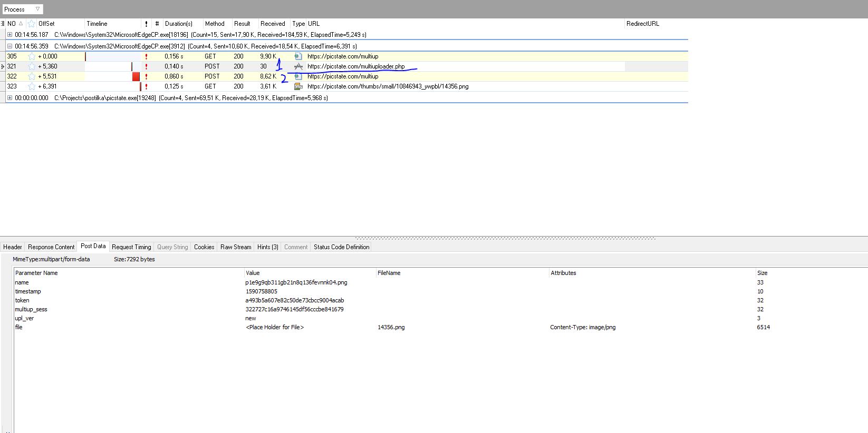
Task: Open the Process filter dropdown
Action: (x=37, y=9)
